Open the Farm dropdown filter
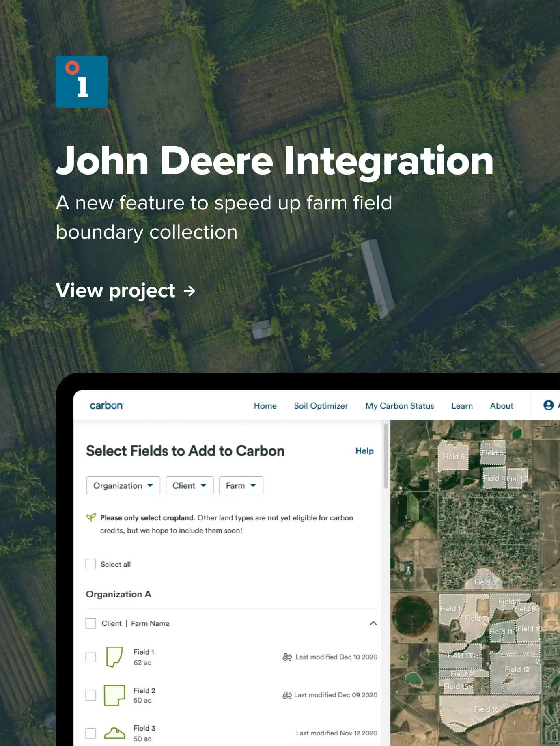The width and height of the screenshot is (560, 746). point(241,485)
